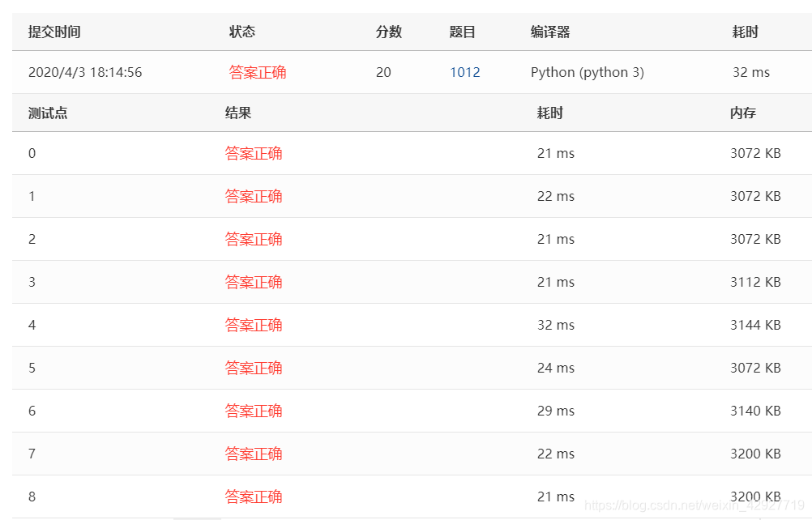812x520 pixels.
Task: Click 答案正确 result for test point 6
Action: coord(253,411)
